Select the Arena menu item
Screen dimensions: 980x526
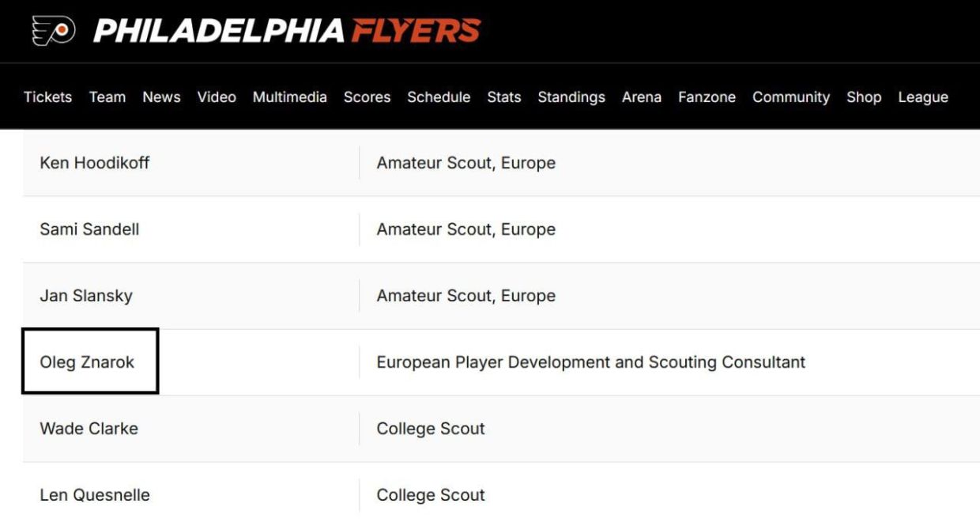point(641,97)
